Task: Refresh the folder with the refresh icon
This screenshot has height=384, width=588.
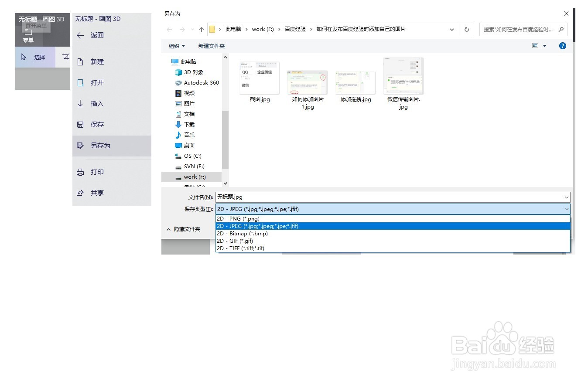Action: [x=466, y=30]
